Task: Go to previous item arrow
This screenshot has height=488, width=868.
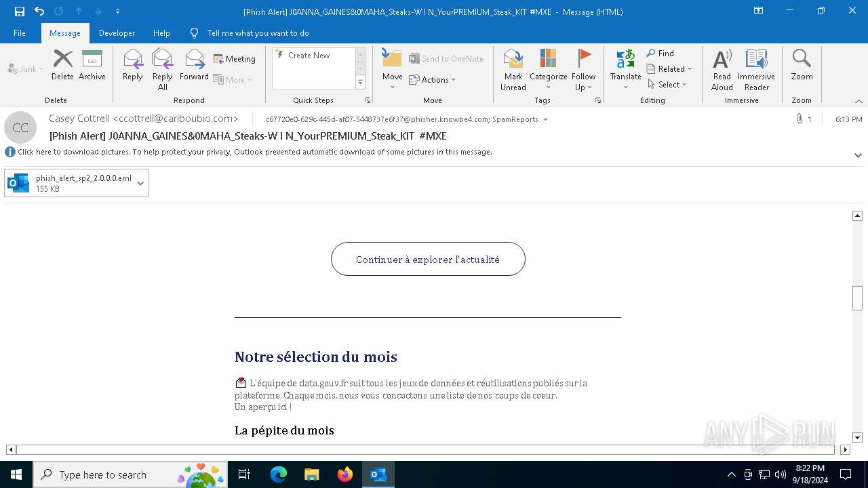Action: pyautogui.click(x=79, y=12)
